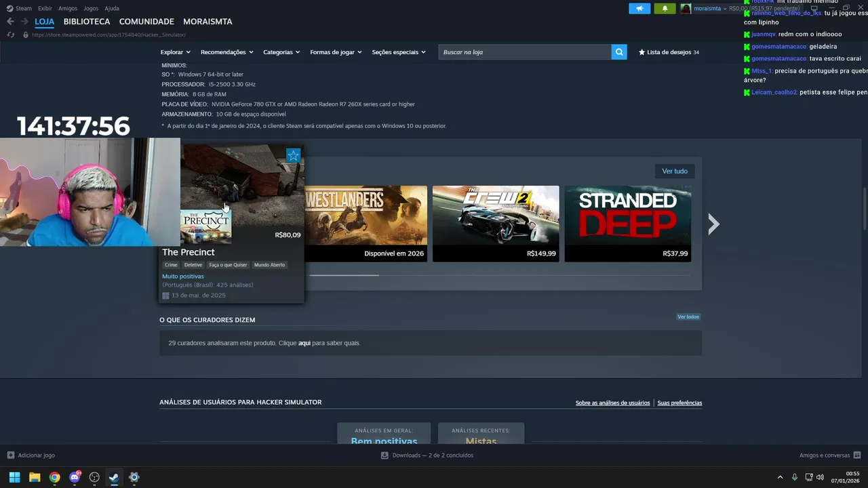This screenshot has height=488, width=868.
Task: Open Downloads manager in the status bar
Action: coord(427,455)
